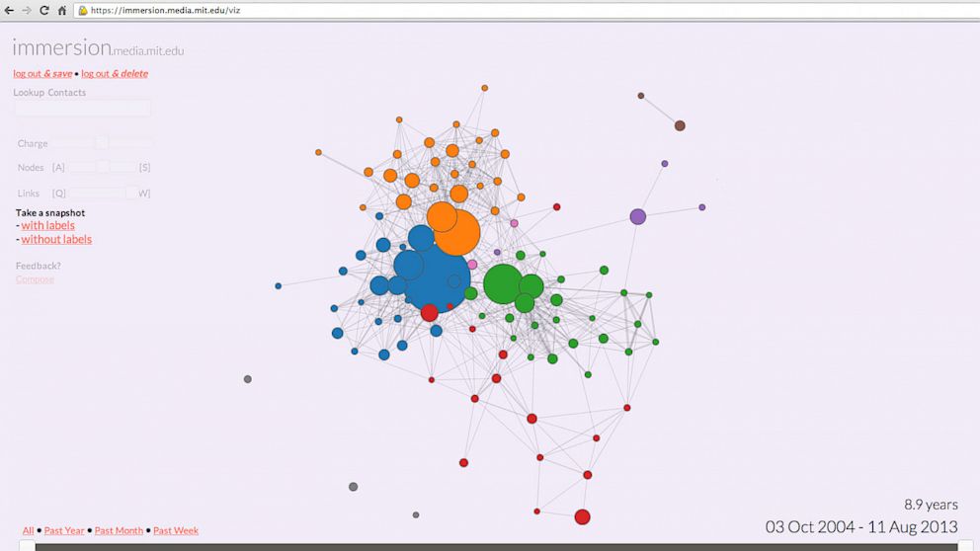Viewport: 980px width, 551px height.
Task: Select the large purple contact node
Action: pyautogui.click(x=637, y=217)
